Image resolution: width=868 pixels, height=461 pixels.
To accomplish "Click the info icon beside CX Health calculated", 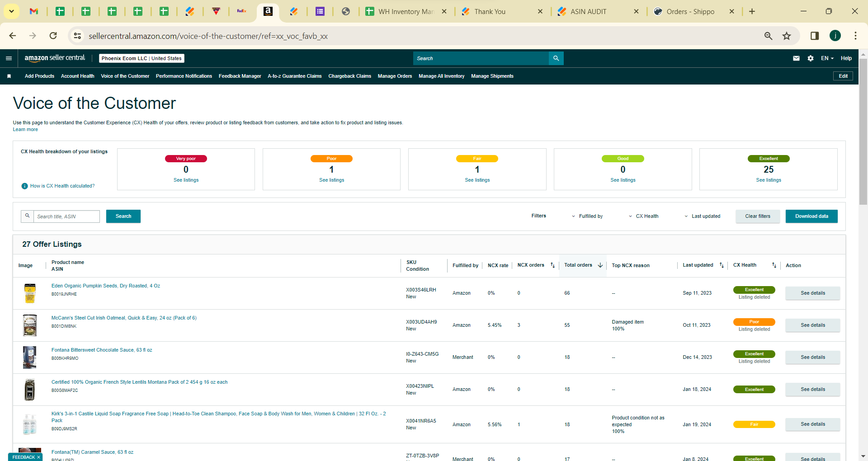I will click(x=25, y=186).
